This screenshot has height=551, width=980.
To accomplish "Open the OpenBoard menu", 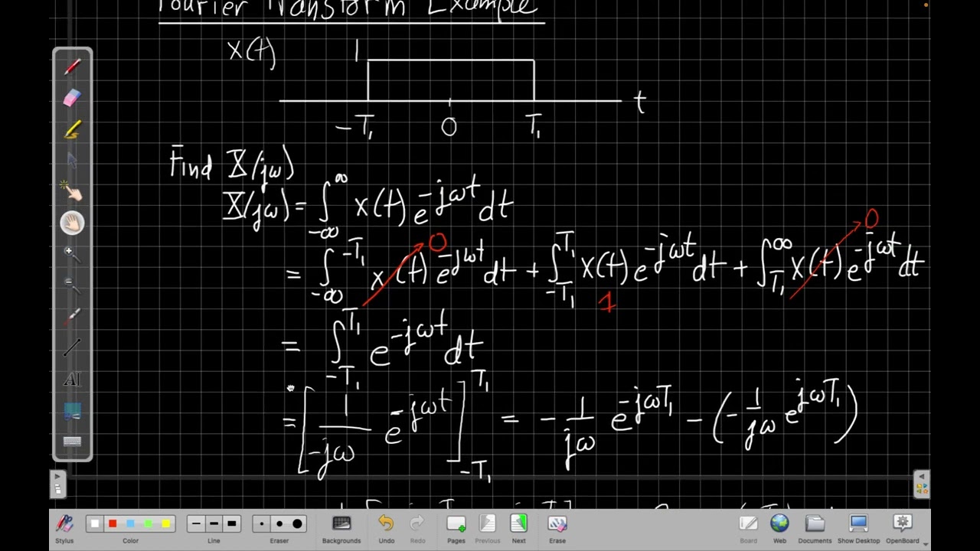I will pos(903,528).
